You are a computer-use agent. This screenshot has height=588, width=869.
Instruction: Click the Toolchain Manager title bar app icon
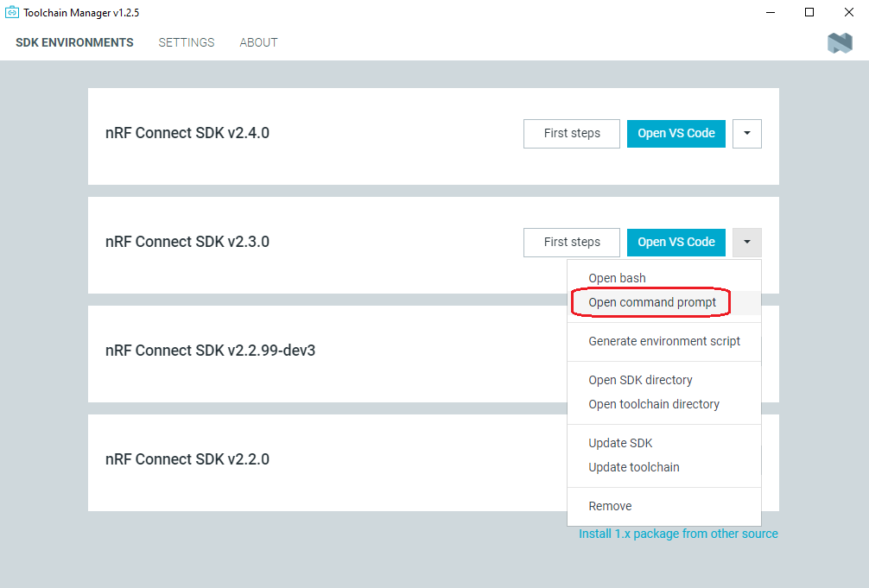pos(11,12)
